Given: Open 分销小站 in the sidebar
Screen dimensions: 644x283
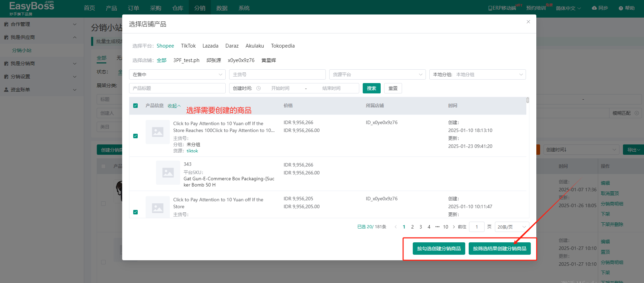Looking at the screenshot, I should 22,50.
